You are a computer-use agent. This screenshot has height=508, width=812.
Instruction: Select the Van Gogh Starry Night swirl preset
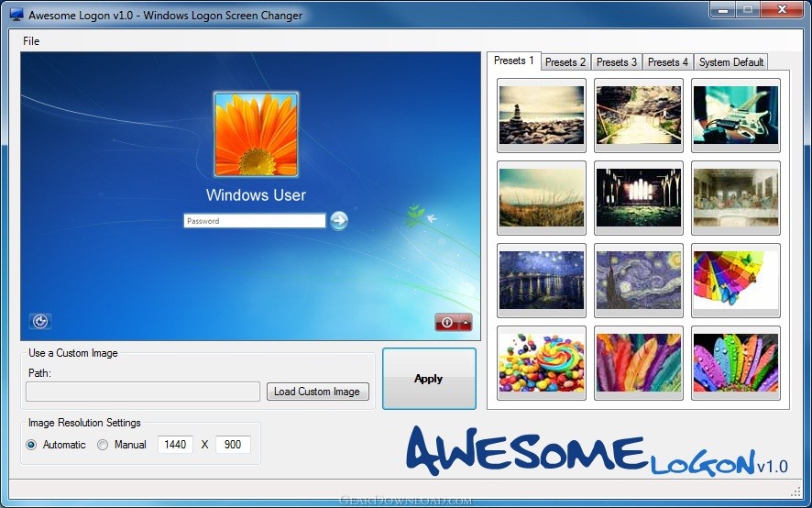[x=639, y=281]
